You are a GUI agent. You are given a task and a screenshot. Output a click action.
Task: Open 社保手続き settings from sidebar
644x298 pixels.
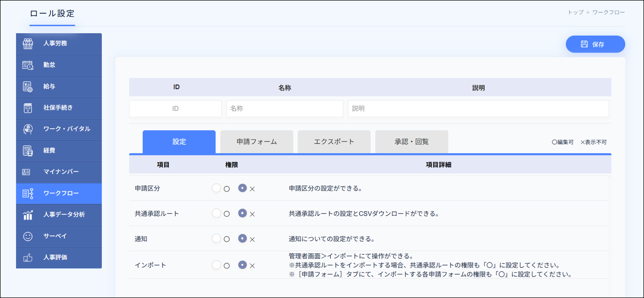pos(28,108)
